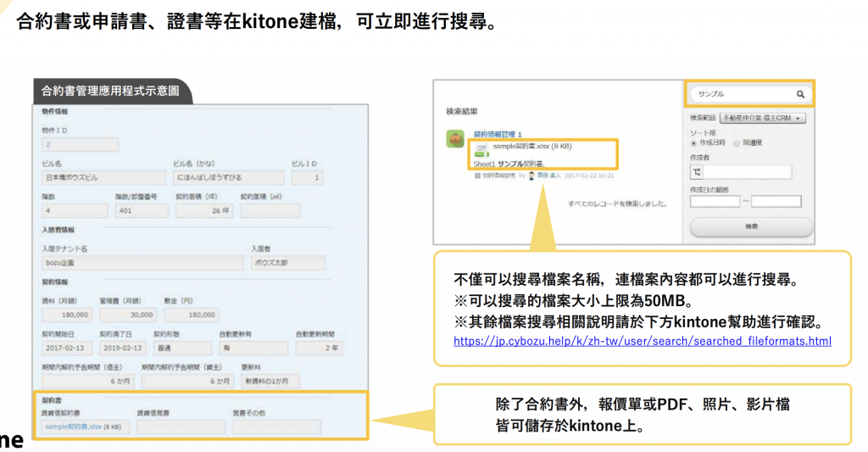Click the Sheet1 サンプル契約書 snippet text
The image size is (868, 452).
pos(509,164)
